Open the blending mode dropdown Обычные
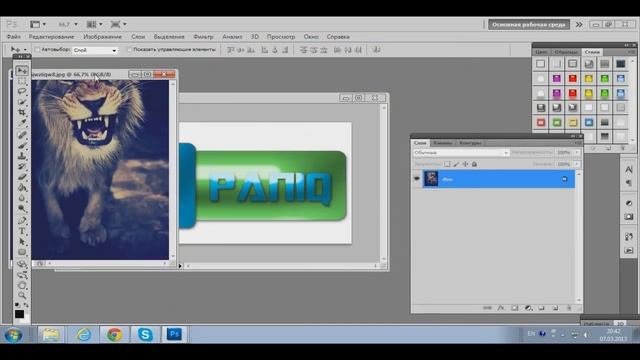Screen dimensions: 640x360 (x=461, y=153)
